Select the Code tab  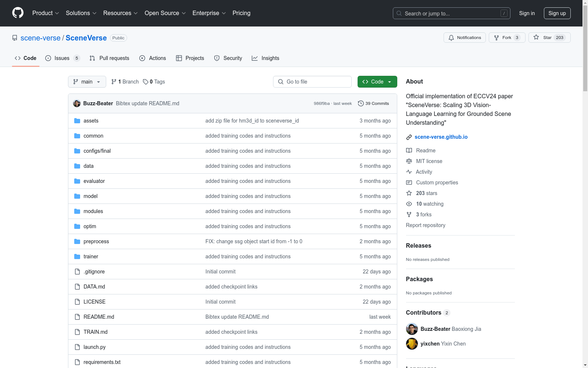[26, 58]
